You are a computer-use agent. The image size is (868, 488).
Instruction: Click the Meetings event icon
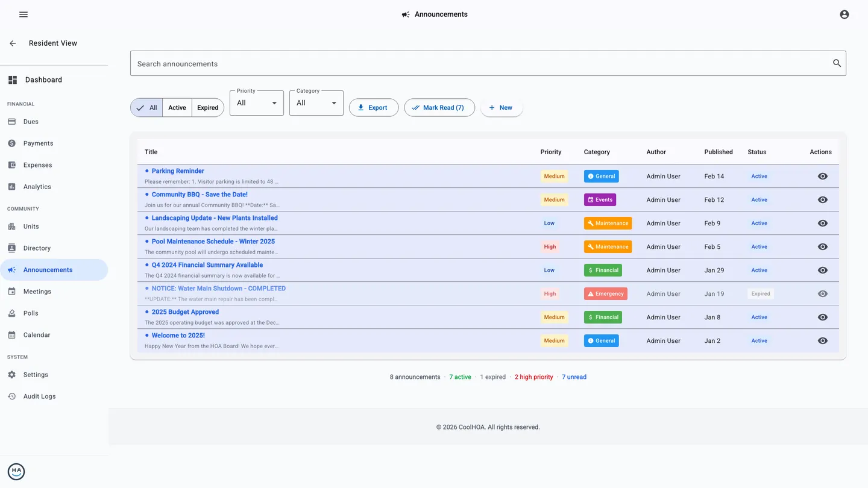(x=11, y=292)
